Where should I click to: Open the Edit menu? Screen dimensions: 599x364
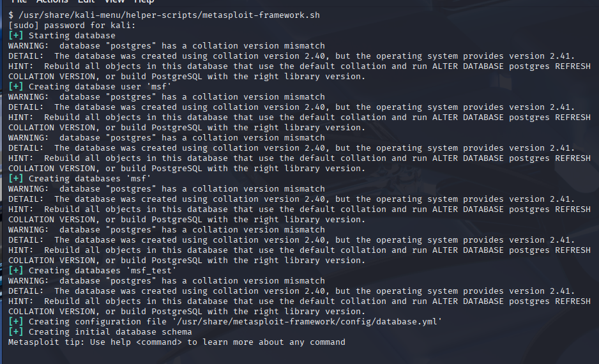click(x=86, y=2)
